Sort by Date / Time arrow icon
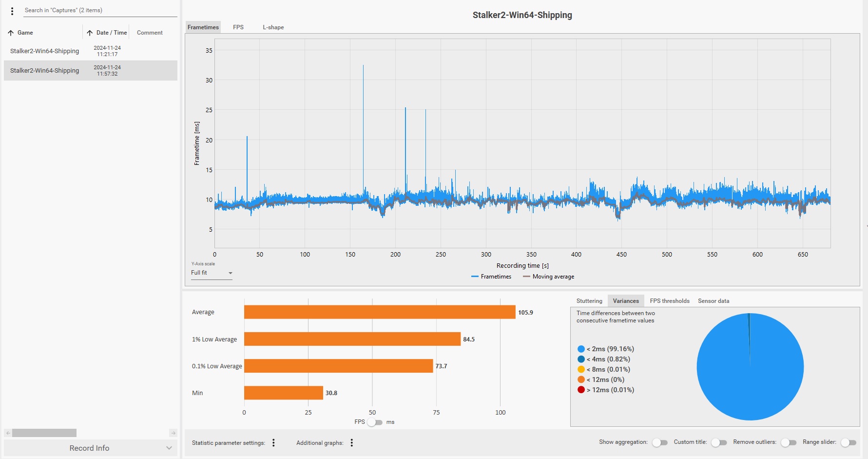Viewport: 868px width, 459px height. click(90, 33)
